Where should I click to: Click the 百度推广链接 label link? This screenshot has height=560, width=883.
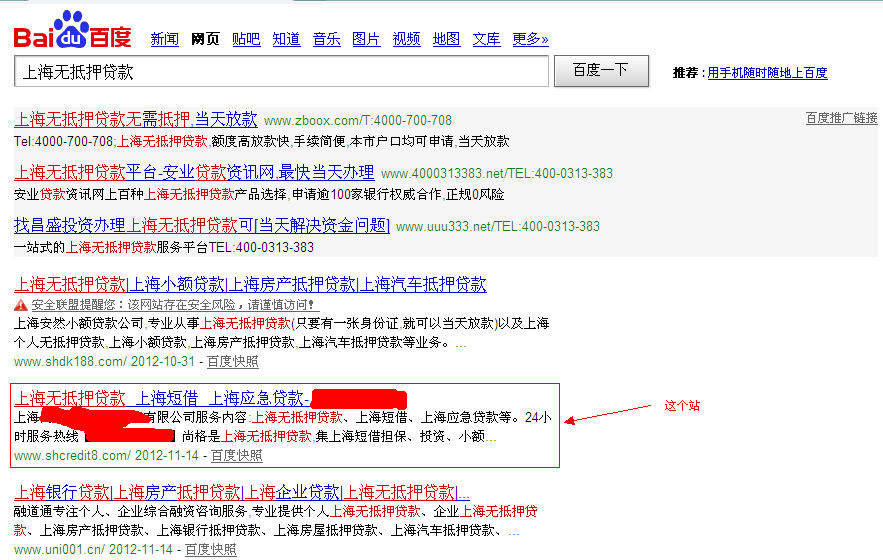[x=841, y=118]
